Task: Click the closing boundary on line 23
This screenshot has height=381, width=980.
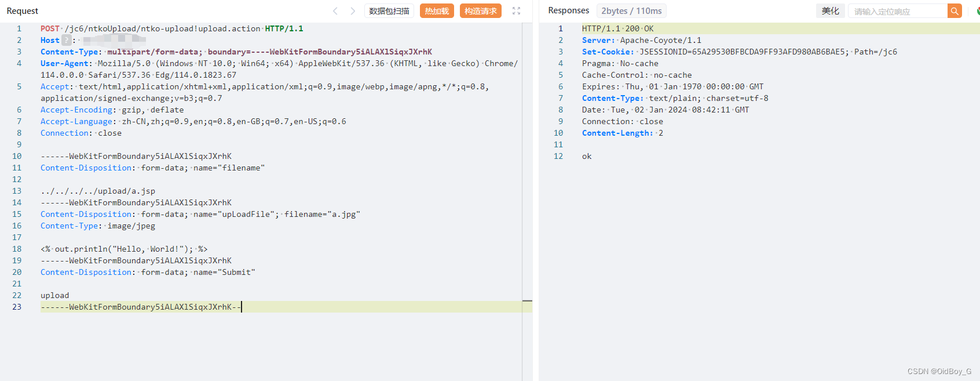Action: tap(141, 307)
